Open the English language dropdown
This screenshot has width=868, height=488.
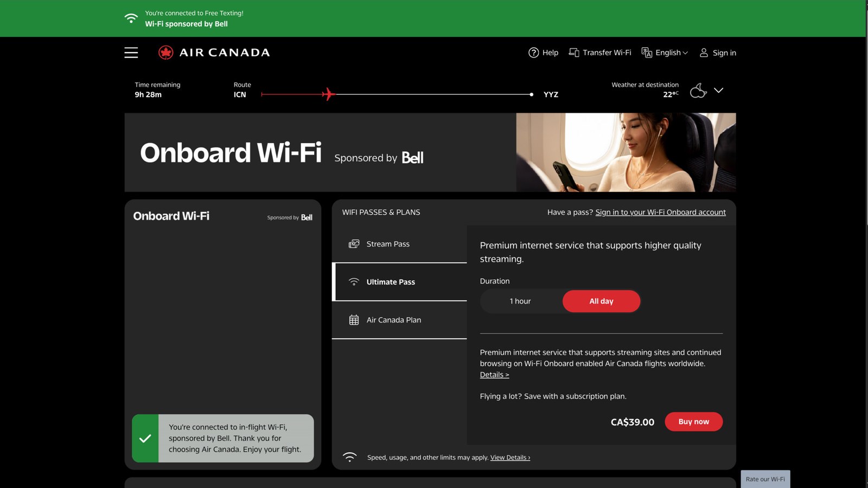tap(672, 53)
